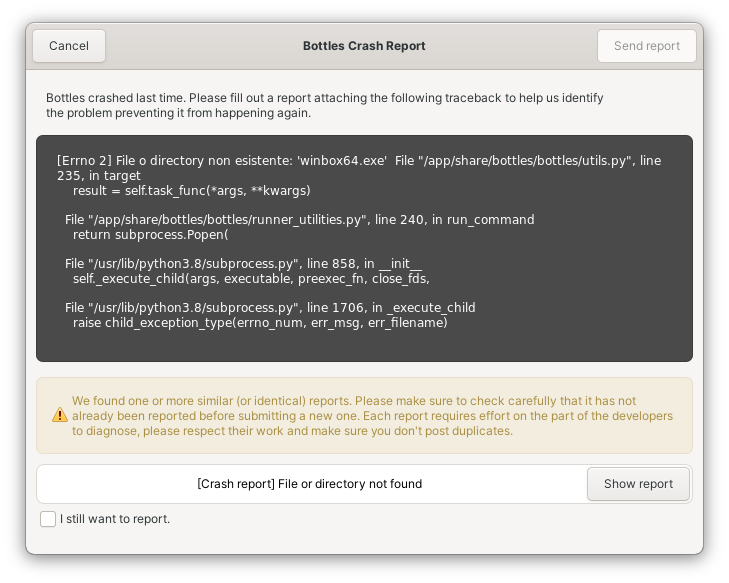
Task: Click the 'raise child_exception_type' line
Action: pos(260,323)
